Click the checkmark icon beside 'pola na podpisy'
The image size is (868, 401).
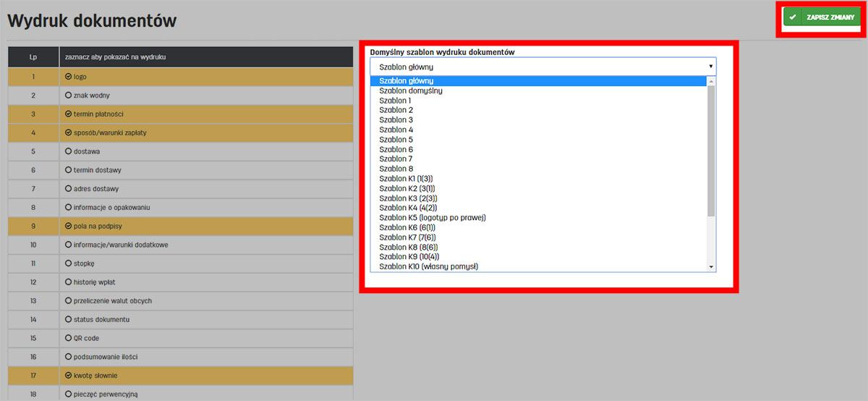coord(69,227)
